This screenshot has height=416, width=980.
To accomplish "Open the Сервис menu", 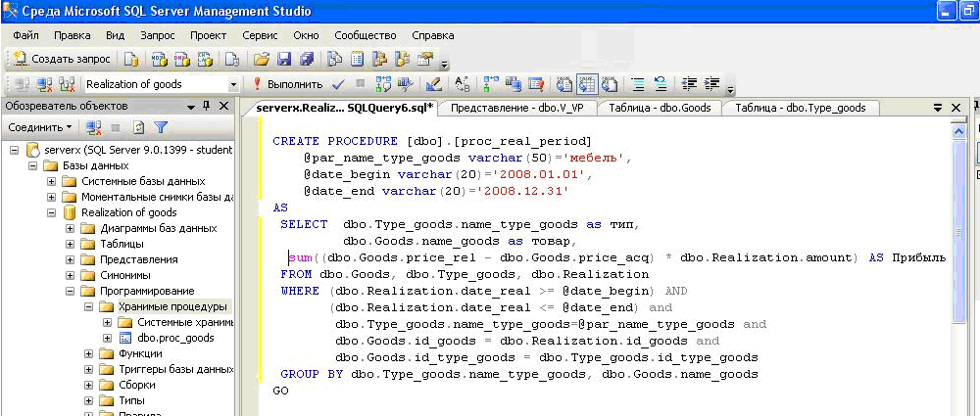I will pyautogui.click(x=260, y=35).
